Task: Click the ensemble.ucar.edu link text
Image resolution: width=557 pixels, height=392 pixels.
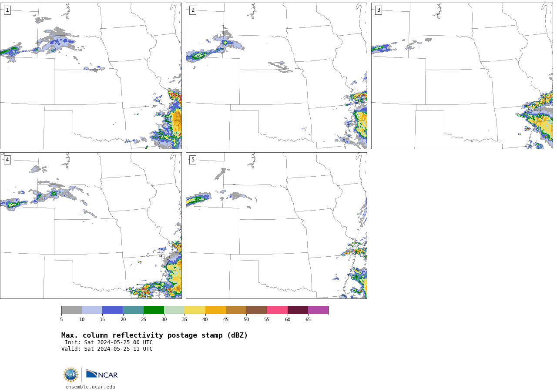Action: click(x=91, y=387)
